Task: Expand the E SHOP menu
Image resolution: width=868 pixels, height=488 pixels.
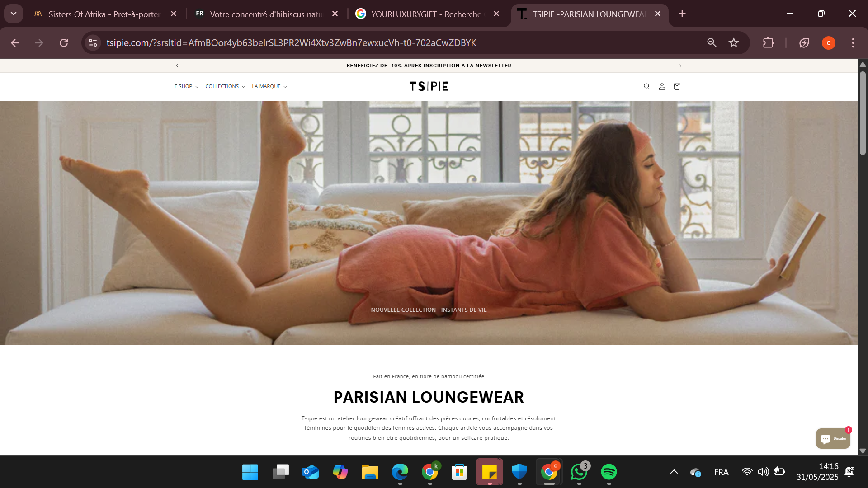Action: (x=186, y=86)
